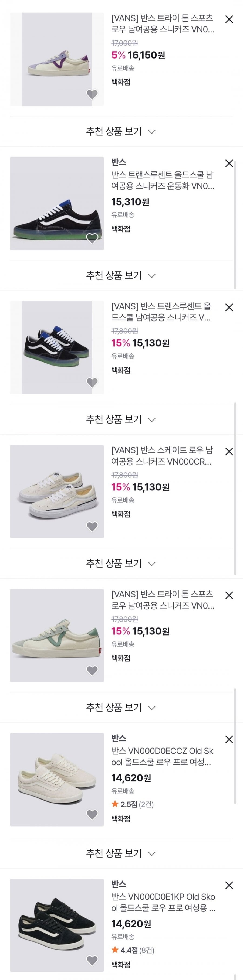This screenshot has width=243, height=980.
Task: Toggle heart on the cream Skate Low sneakers
Action: click(92, 527)
